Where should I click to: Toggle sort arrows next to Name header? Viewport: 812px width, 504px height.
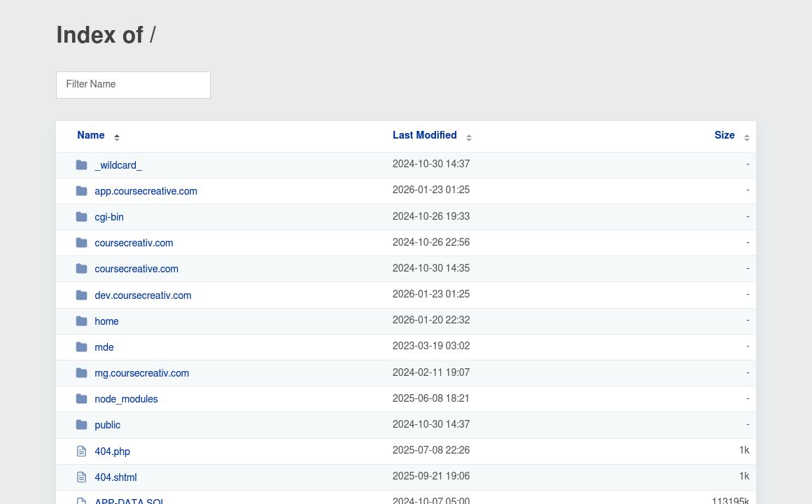(x=117, y=137)
